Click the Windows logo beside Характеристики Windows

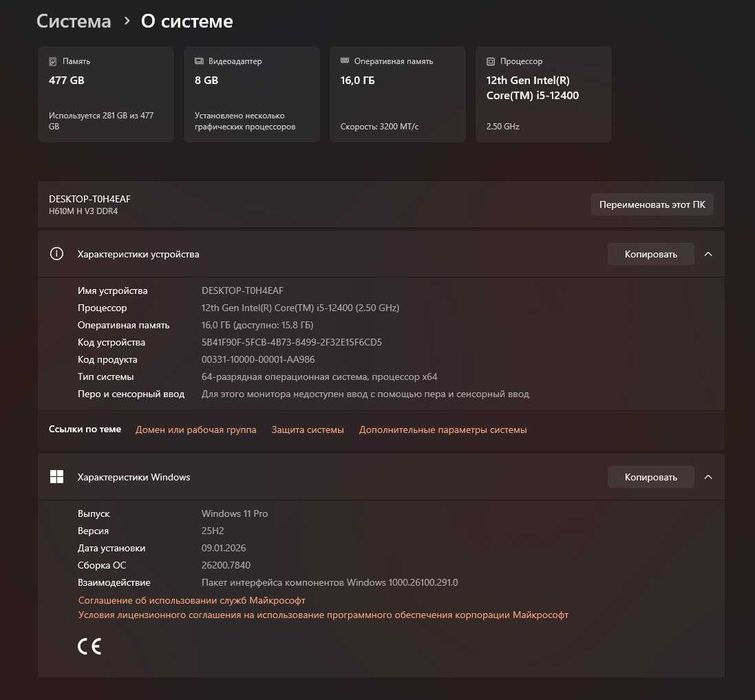(57, 477)
